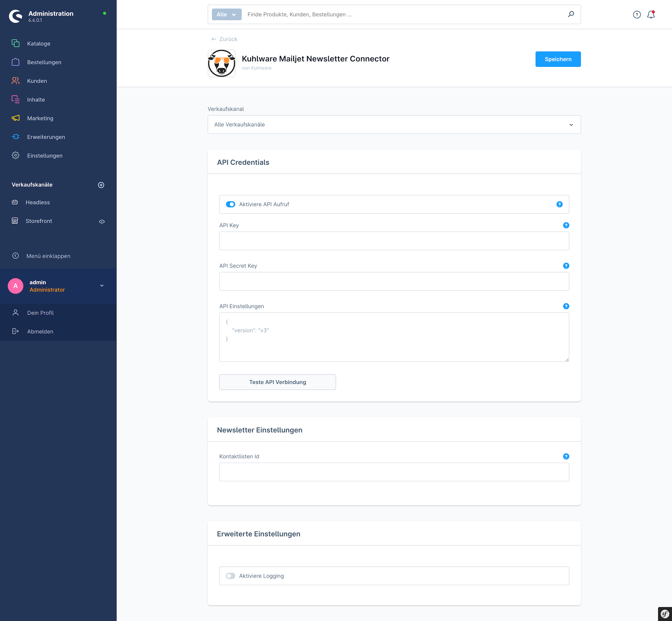Show help for Aktiviere API Aufruf
This screenshot has width=672, height=621.
[559, 204]
